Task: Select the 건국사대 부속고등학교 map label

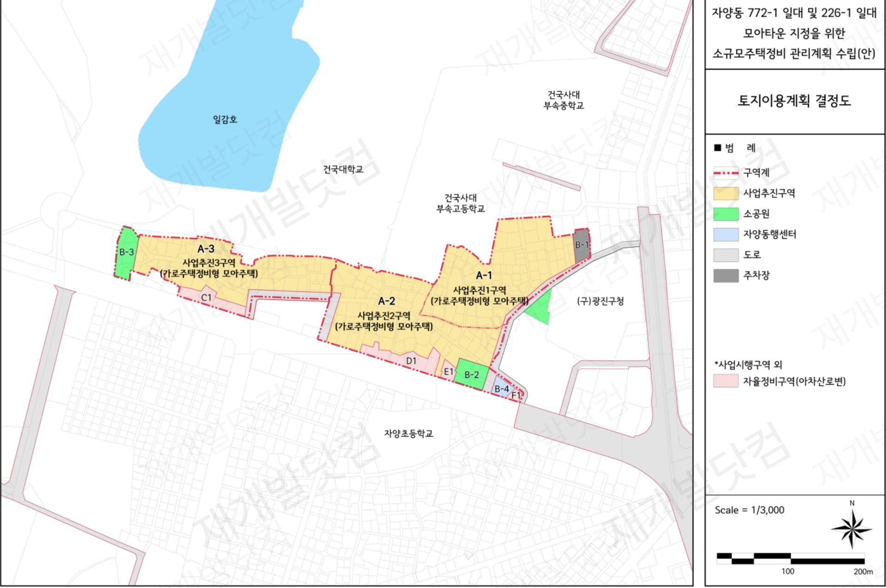Action: click(461, 204)
